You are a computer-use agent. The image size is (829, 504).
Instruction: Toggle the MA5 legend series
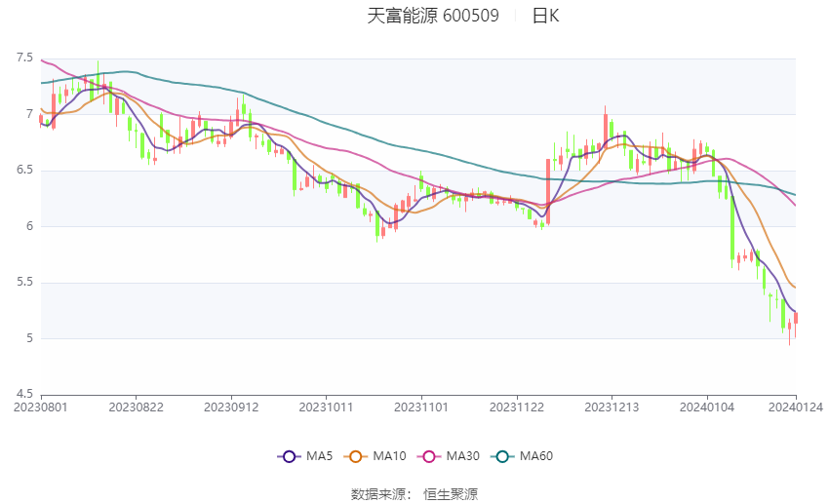305,456
